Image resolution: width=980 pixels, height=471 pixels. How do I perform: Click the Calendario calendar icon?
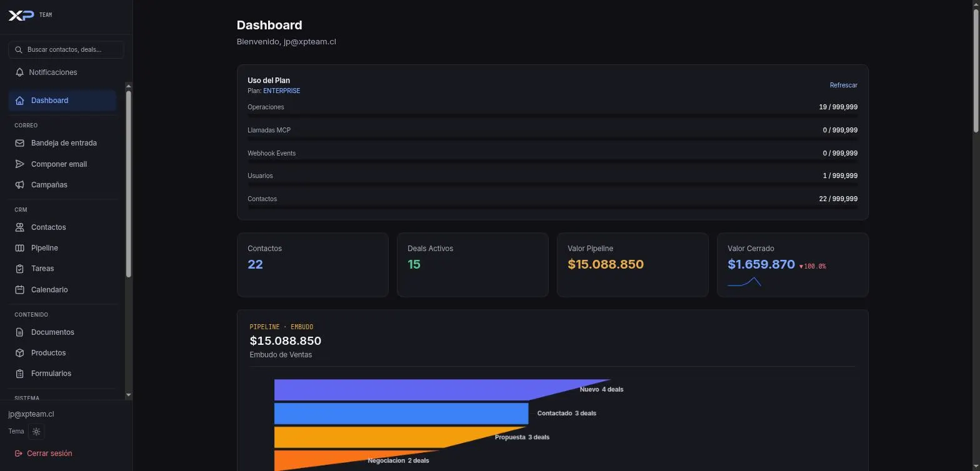pyautogui.click(x=20, y=290)
